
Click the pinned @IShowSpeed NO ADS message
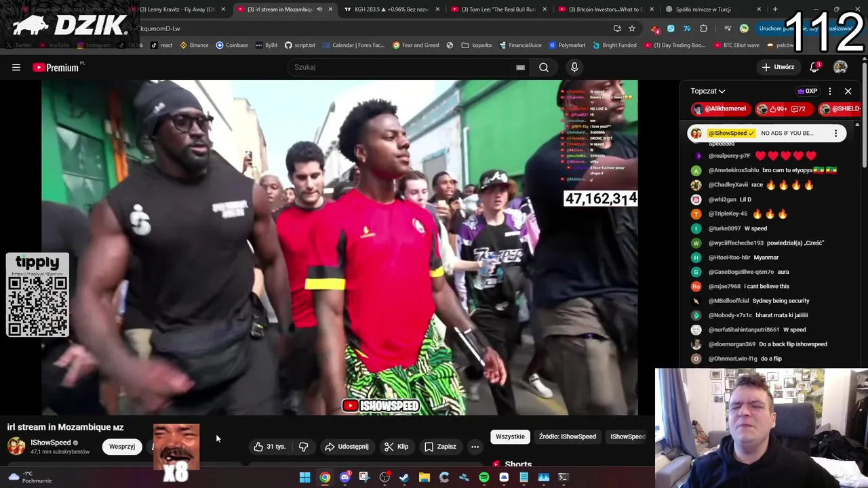tap(766, 134)
